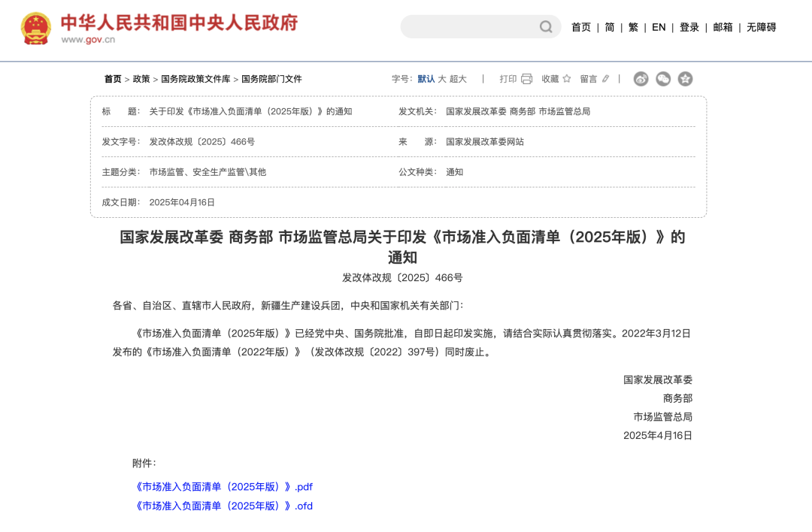The image size is (812, 532).
Task: Click inside the search input box
Action: [466, 26]
